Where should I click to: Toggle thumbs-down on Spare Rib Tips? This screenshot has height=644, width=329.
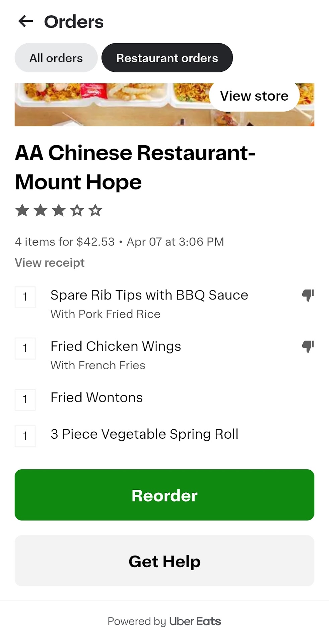(x=308, y=296)
